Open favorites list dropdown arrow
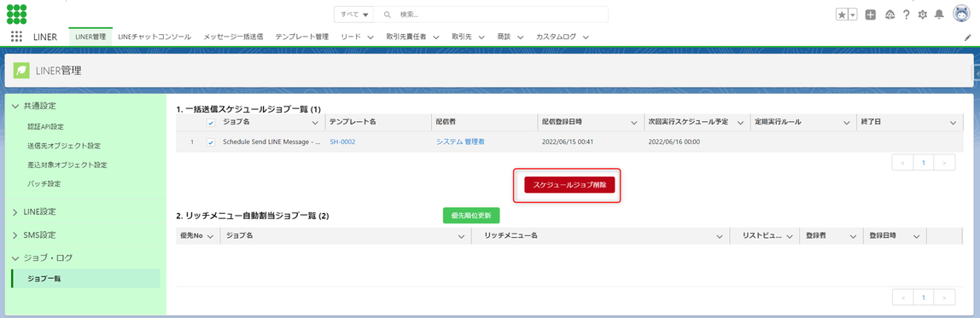 point(853,14)
